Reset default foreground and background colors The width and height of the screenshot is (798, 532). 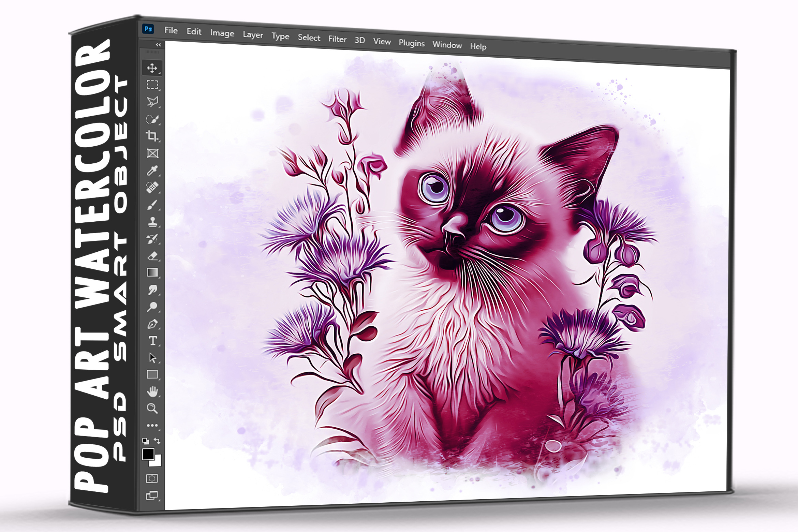click(x=146, y=441)
